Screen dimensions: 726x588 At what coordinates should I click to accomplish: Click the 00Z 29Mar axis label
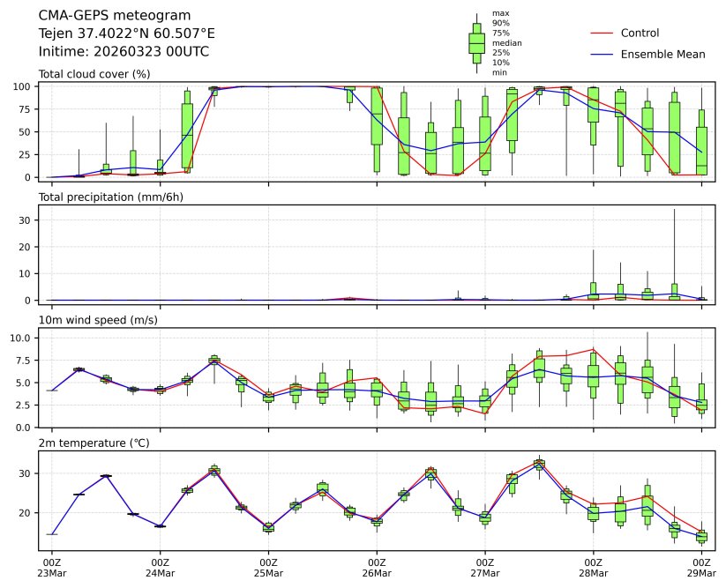[x=701, y=567]
